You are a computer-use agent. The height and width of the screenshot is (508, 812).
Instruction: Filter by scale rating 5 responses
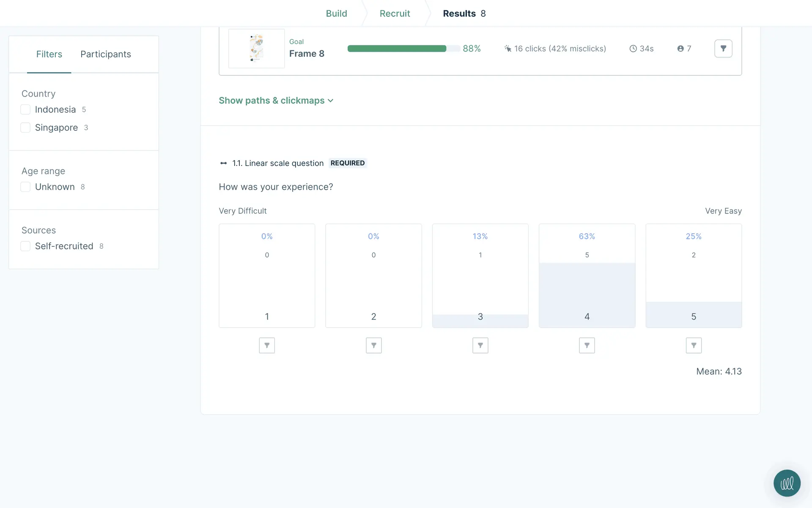pyautogui.click(x=694, y=345)
